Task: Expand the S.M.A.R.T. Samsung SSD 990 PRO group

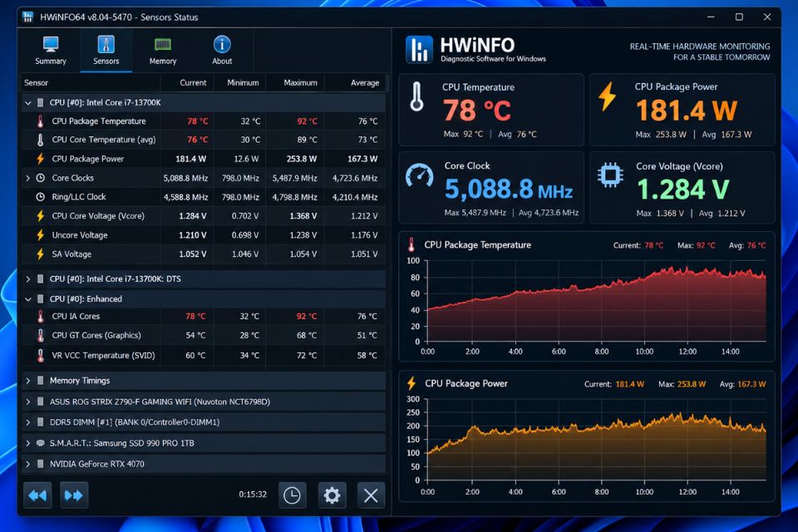Action: point(28,443)
